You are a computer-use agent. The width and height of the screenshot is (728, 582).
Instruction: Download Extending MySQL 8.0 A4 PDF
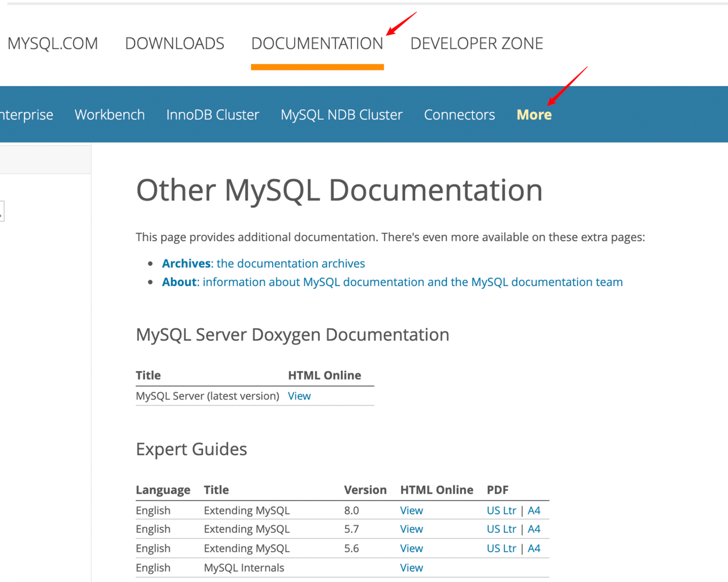(x=534, y=510)
